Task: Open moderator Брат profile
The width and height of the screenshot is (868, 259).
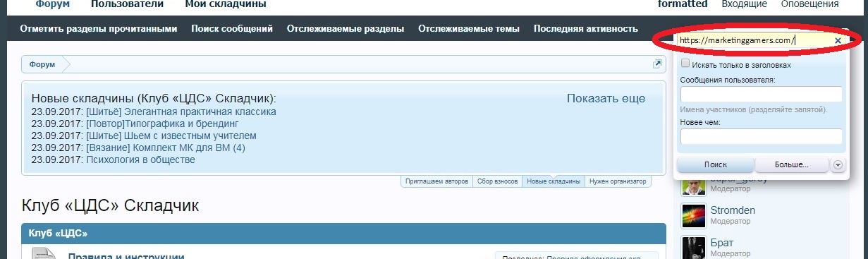Action: 722,242
